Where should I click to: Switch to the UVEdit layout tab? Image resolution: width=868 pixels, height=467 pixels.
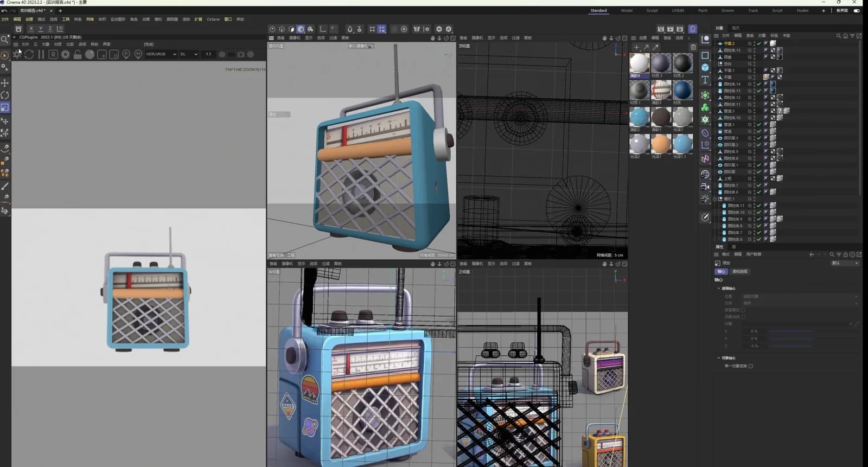click(678, 10)
